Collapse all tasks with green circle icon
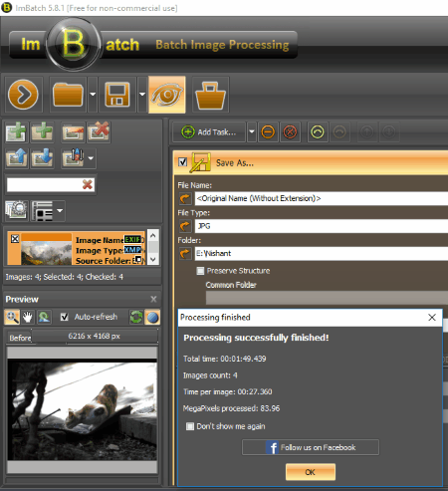 (x=318, y=132)
